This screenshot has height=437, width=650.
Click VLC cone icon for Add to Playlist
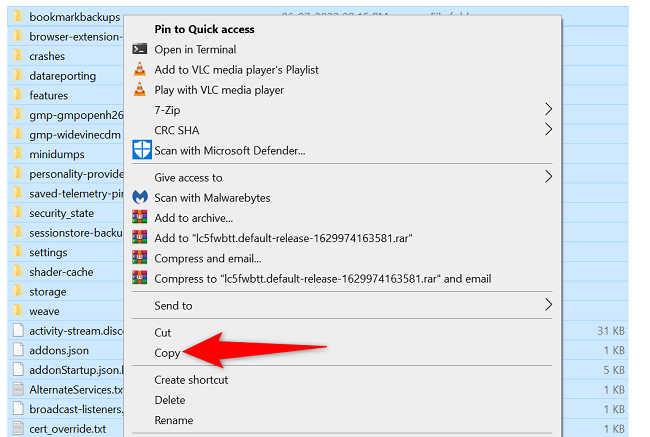tap(141, 69)
